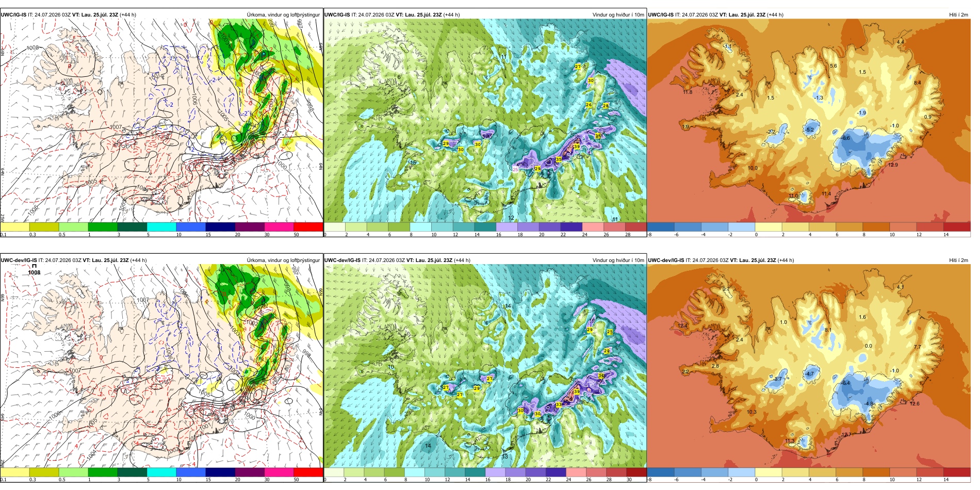
Task: Click bottom right panel title 'Hiti í 2m'
Action: 958,260
